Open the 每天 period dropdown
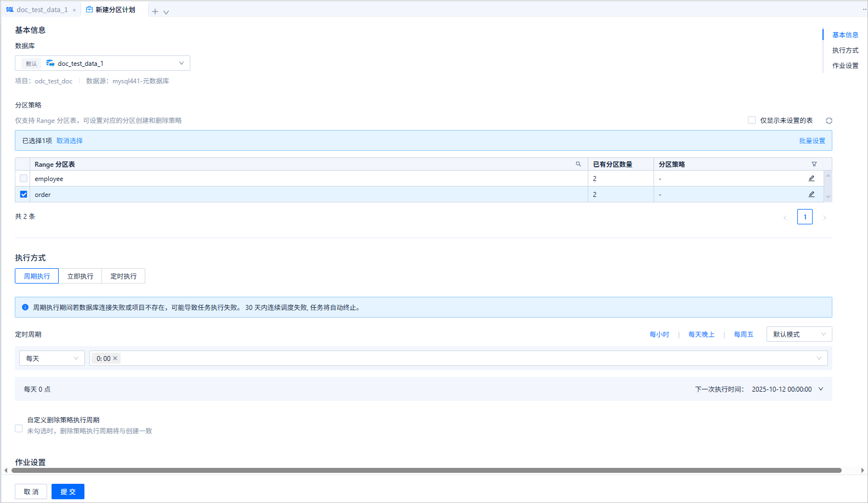This screenshot has height=503, width=868. pos(52,358)
